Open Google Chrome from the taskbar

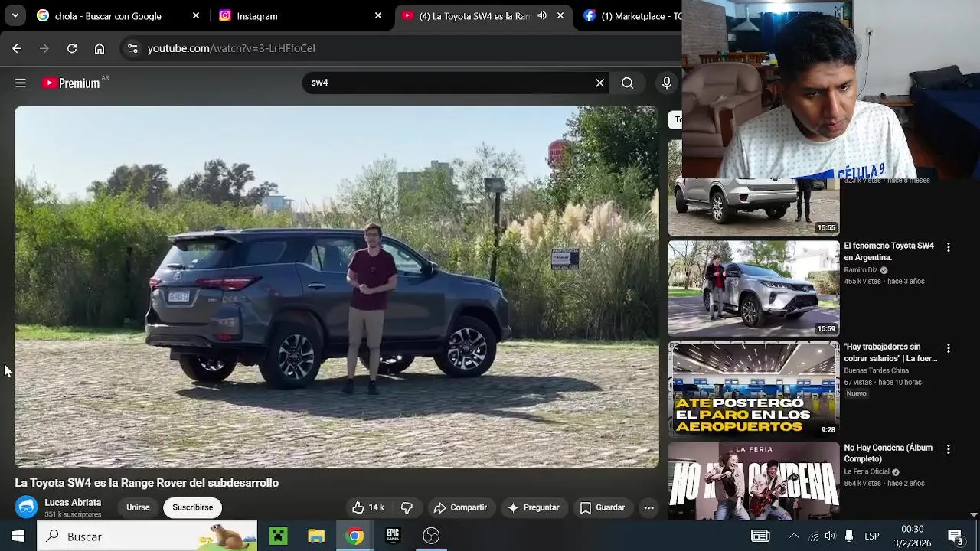pyautogui.click(x=354, y=536)
